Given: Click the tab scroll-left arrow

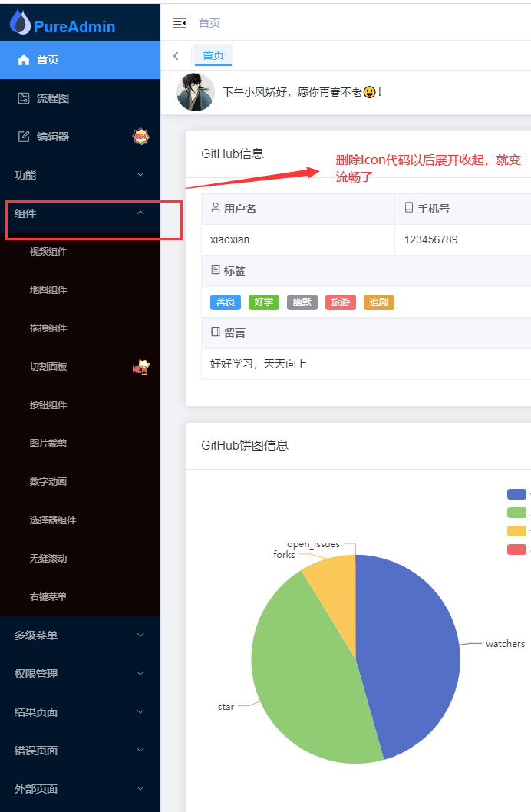Looking at the screenshot, I should click(x=176, y=56).
